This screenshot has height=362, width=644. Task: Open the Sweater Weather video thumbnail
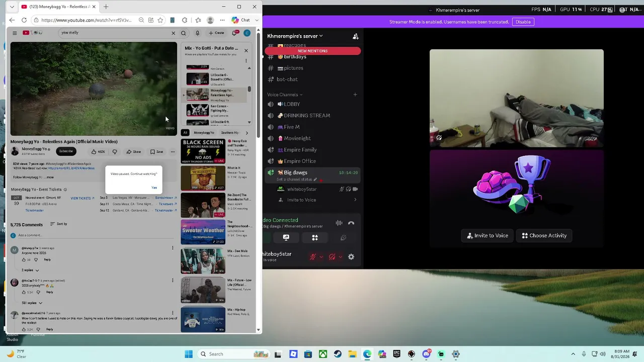click(x=203, y=232)
